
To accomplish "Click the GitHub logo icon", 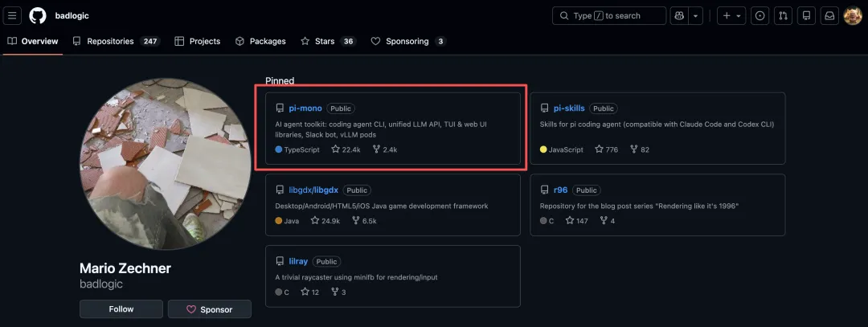I will (38, 15).
